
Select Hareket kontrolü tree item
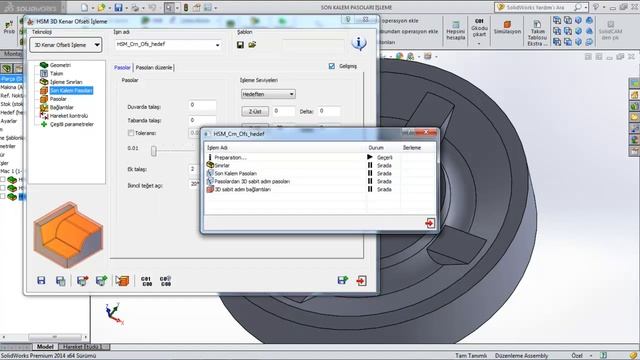point(69,116)
